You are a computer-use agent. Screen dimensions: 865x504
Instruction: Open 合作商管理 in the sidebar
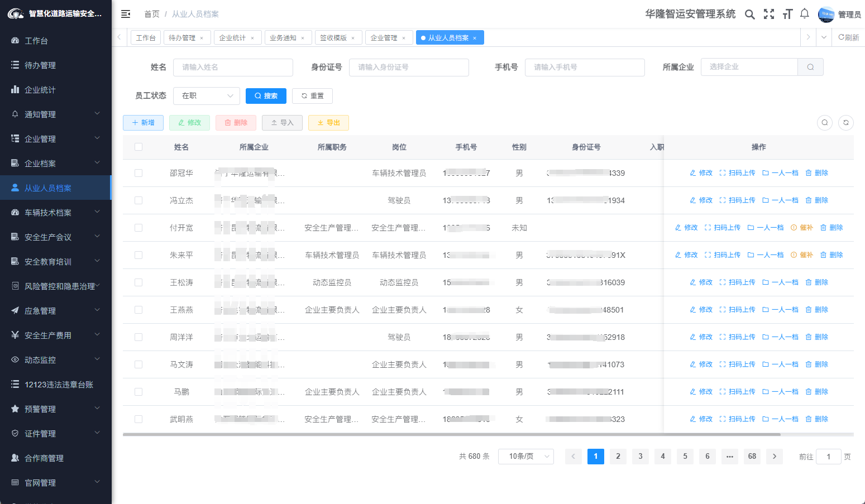pos(56,458)
